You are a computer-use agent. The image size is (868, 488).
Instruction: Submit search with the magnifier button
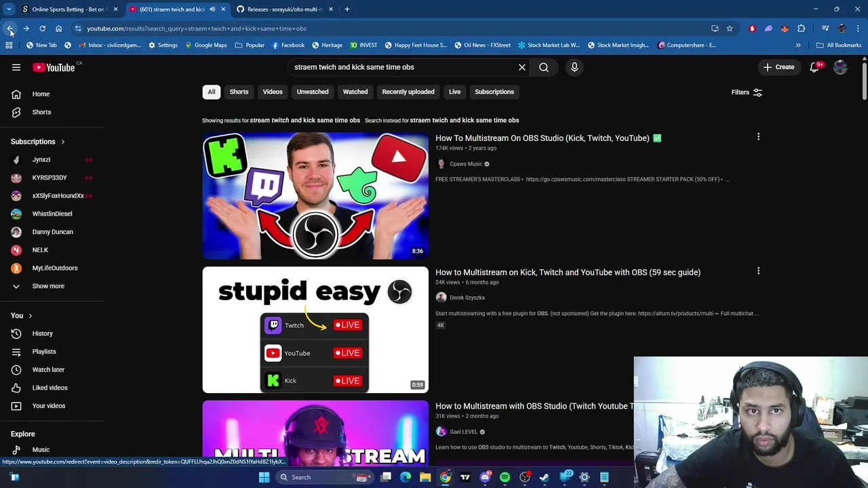coord(544,67)
